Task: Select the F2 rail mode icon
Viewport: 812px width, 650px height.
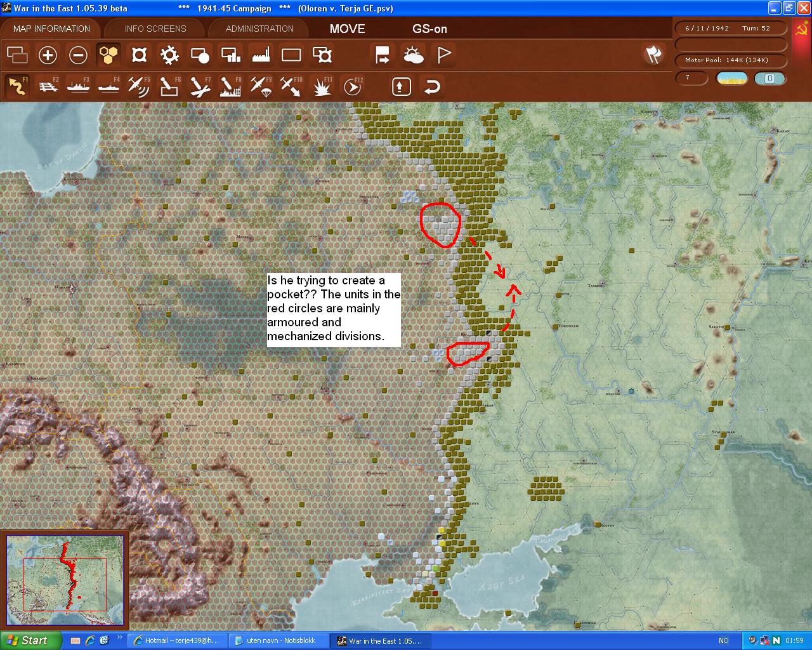Action: pos(48,86)
